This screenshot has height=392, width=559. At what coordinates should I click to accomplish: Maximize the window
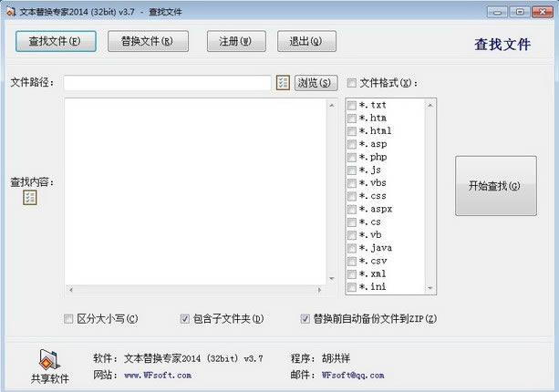pos(520,12)
